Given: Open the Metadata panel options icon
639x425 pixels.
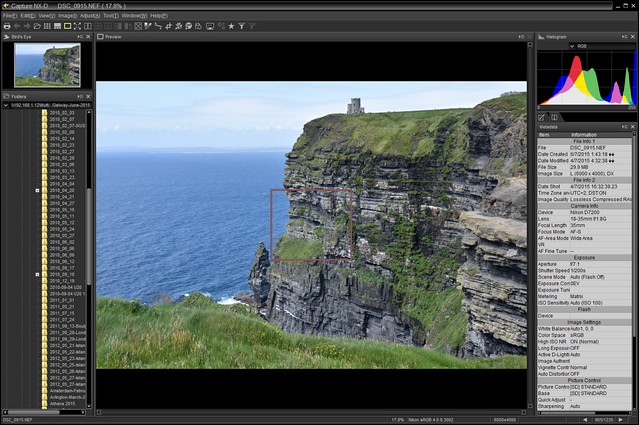Looking at the screenshot, I should coord(624,127).
